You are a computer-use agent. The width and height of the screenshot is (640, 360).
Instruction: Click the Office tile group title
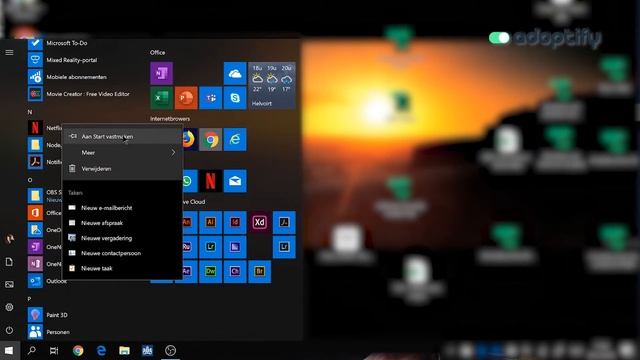pos(158,52)
